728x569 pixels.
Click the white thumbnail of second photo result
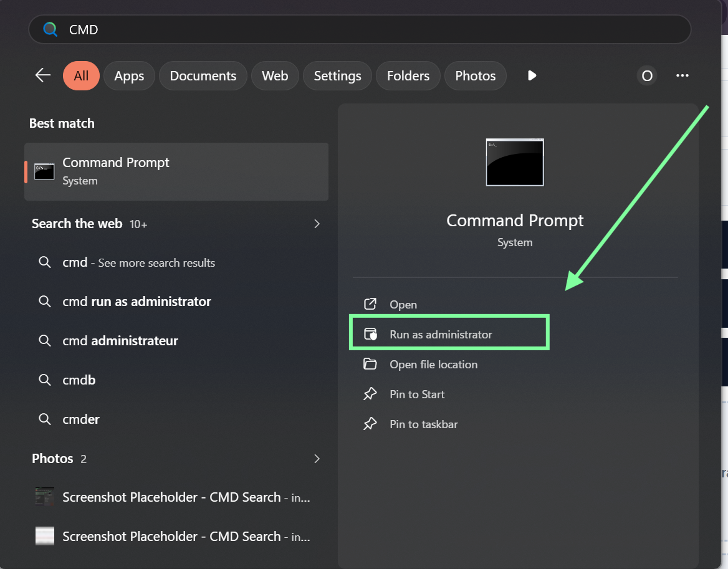[45, 536]
